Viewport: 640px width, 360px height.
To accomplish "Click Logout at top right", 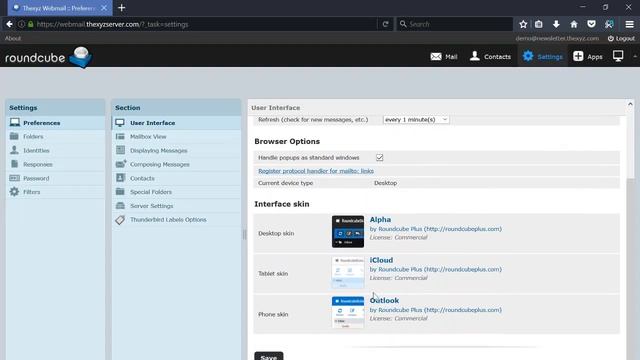I will (x=621, y=38).
